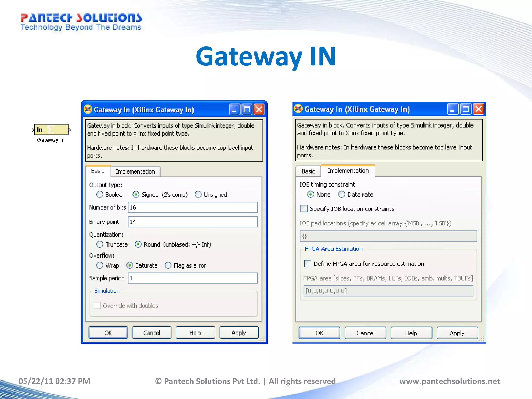Click OK in the left dialog
Screen dimensions: 532x399
108,333
